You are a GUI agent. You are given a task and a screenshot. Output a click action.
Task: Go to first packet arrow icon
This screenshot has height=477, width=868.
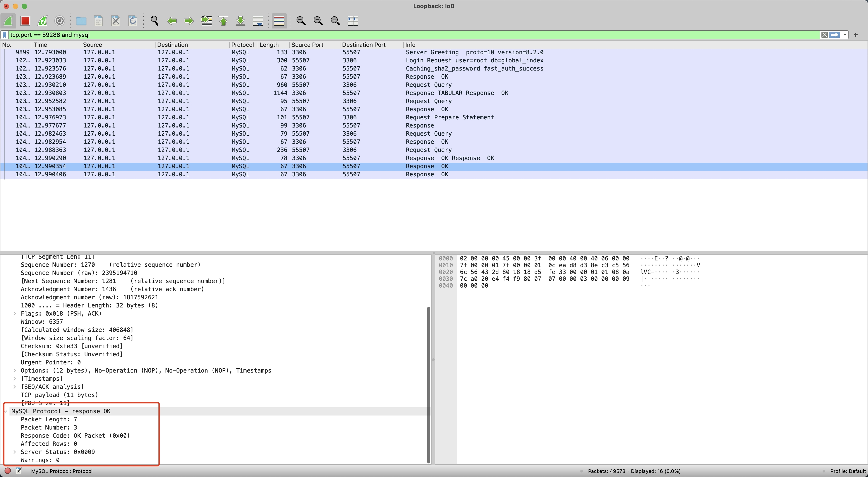[223, 21]
